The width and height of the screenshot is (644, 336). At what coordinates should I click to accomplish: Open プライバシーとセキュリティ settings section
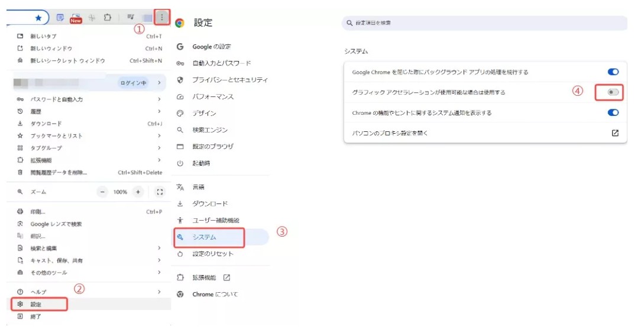[x=229, y=80]
